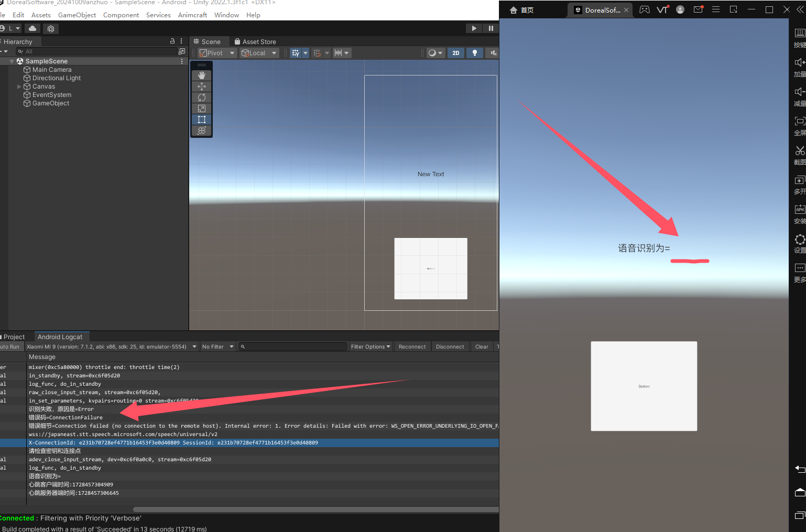Open the emulator hamburger menu icon
Image resolution: width=806 pixels, height=532 pixels.
[716, 9]
